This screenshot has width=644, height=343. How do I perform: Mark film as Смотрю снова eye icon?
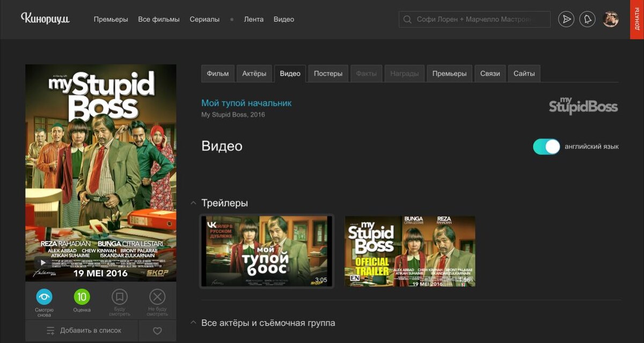pyautogui.click(x=44, y=296)
